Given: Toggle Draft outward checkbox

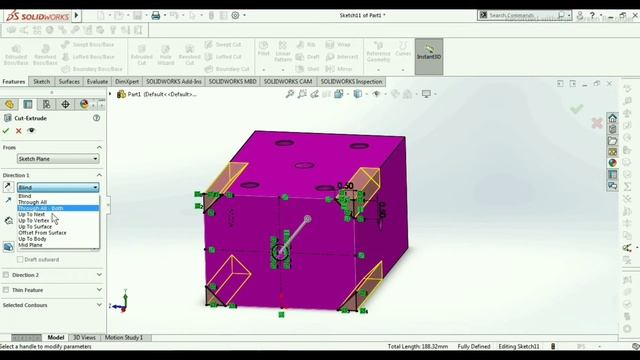Looking at the screenshot, I should click(20, 260).
